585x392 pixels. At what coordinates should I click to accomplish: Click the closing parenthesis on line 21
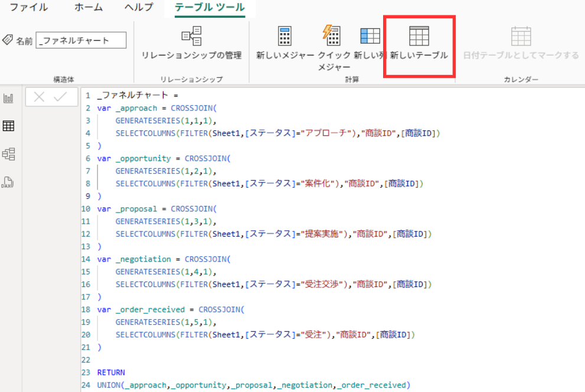coord(99,347)
